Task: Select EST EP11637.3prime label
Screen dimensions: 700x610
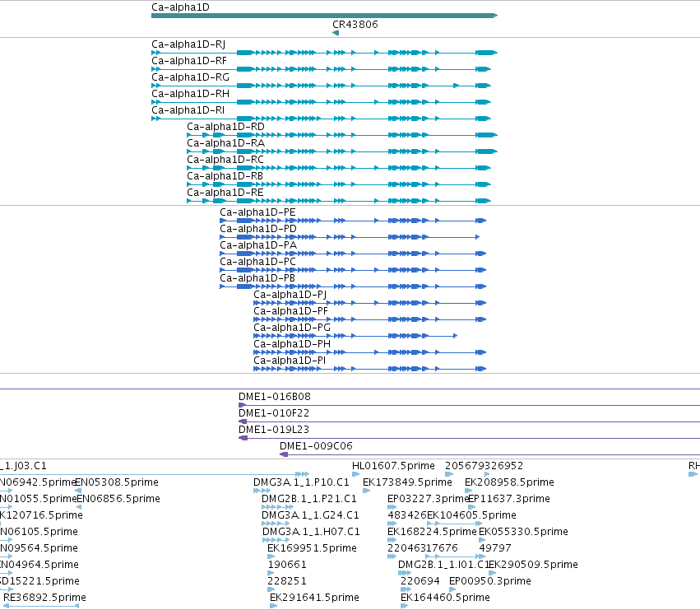Action: tap(509, 499)
